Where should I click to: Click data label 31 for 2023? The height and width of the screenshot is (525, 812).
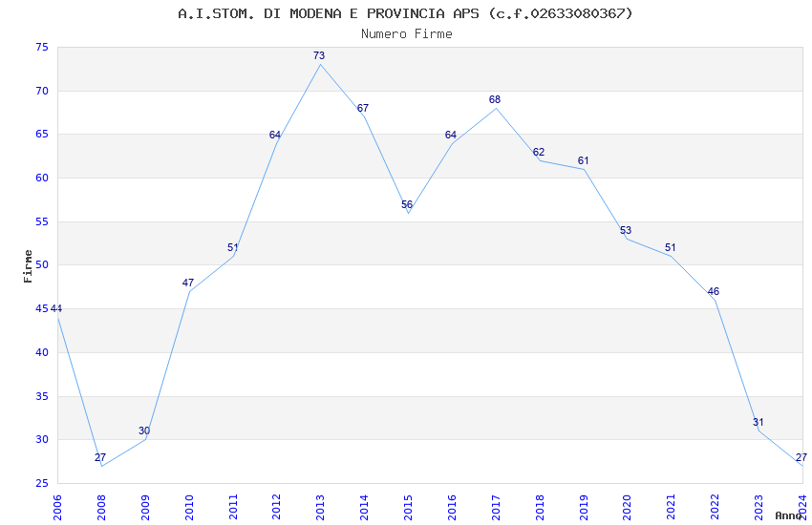point(759,423)
